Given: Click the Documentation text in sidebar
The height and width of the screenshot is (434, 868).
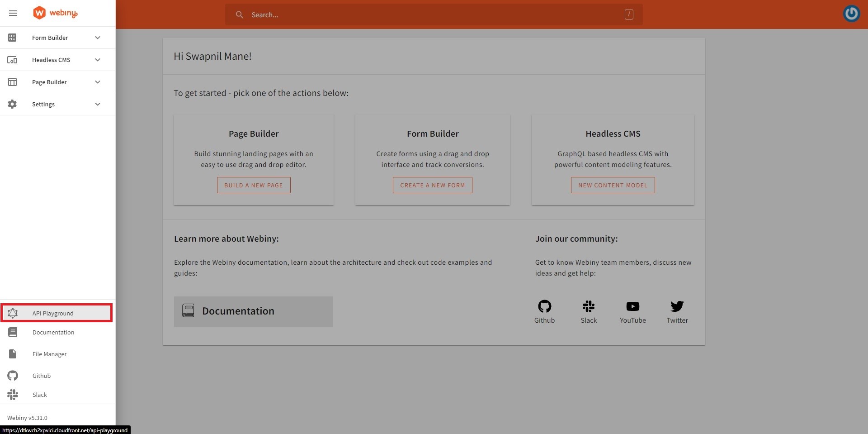Looking at the screenshot, I should [x=53, y=332].
